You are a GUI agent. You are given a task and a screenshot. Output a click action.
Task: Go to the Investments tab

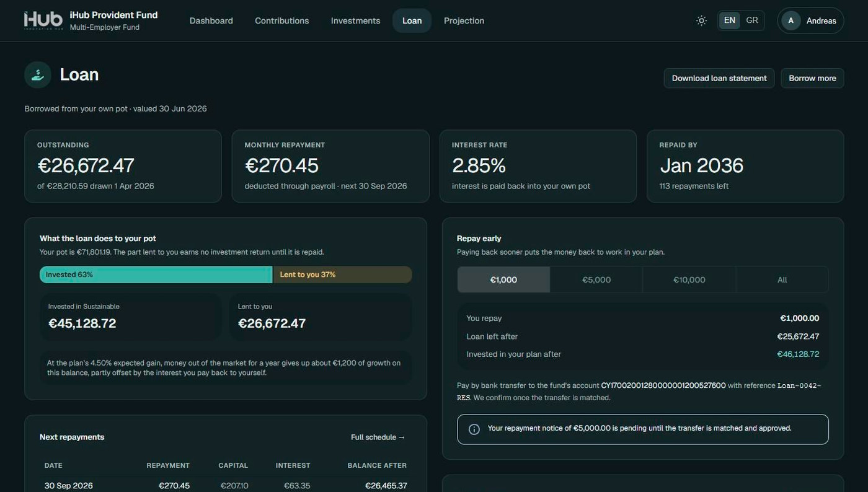(x=356, y=20)
